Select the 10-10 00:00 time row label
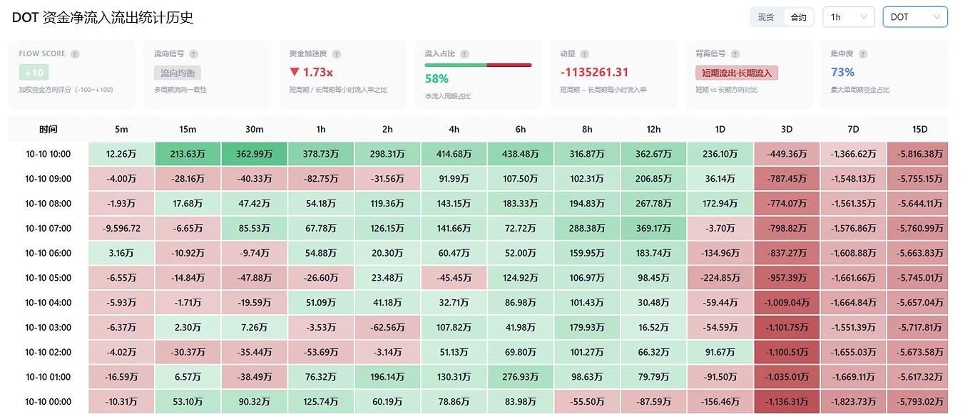980x414 pixels. click(x=49, y=401)
